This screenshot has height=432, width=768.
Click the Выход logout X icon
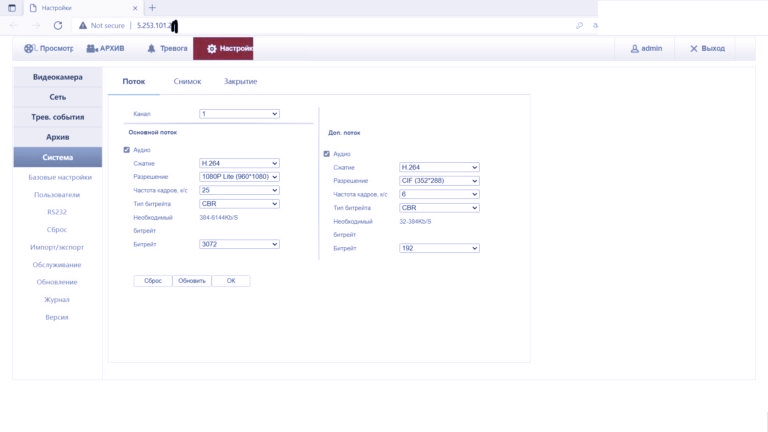695,48
